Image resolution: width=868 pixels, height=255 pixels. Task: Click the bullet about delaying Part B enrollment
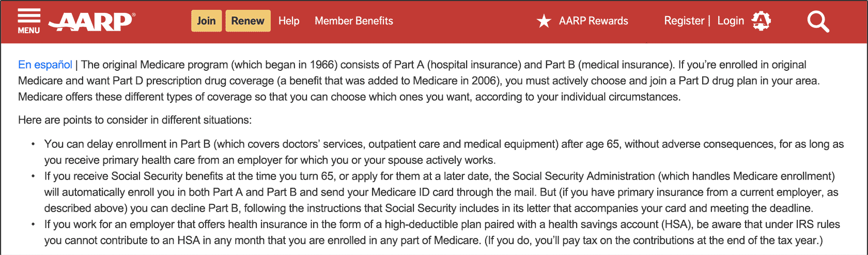(x=444, y=152)
